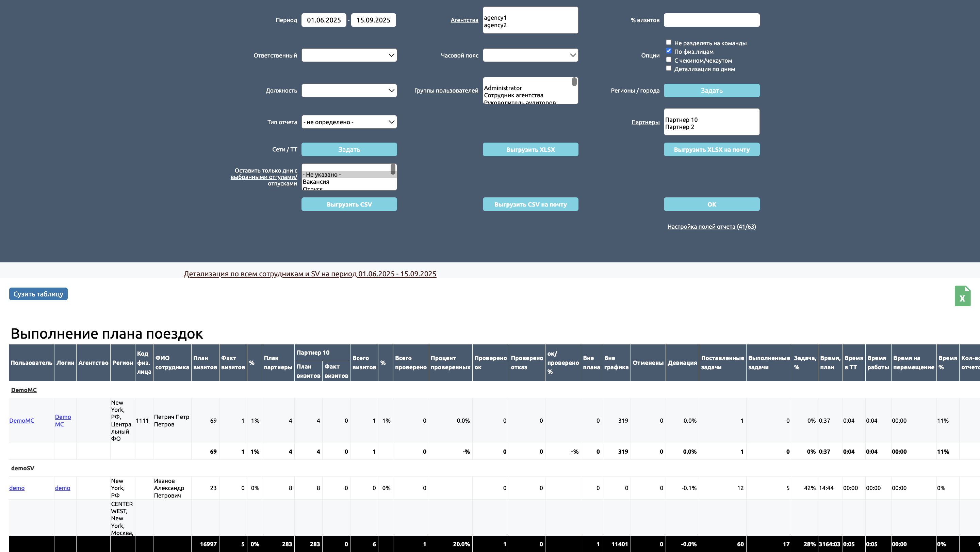Open the 'Ответственный' dropdown

(349, 55)
